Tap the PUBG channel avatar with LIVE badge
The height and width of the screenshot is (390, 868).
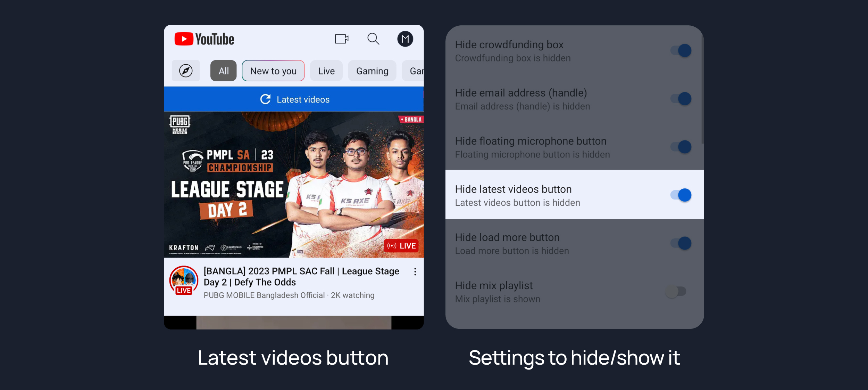(184, 280)
